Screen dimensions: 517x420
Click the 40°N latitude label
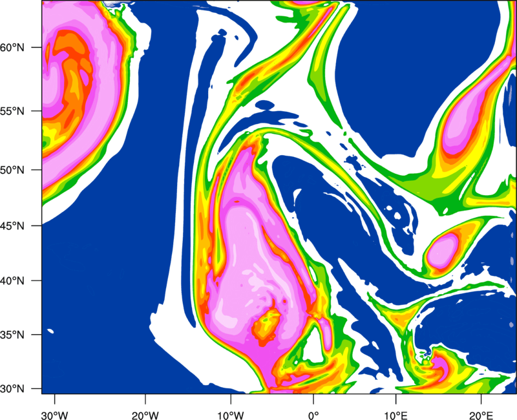[x=12, y=281]
